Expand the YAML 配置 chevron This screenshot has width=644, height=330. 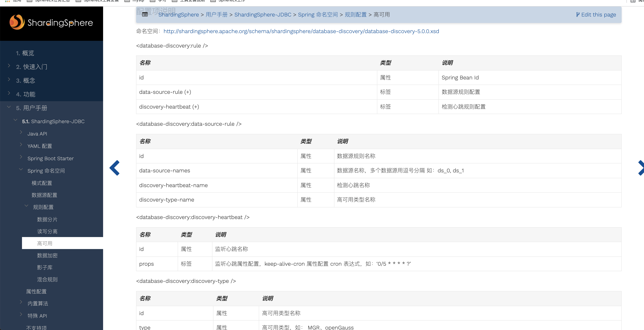(x=21, y=145)
